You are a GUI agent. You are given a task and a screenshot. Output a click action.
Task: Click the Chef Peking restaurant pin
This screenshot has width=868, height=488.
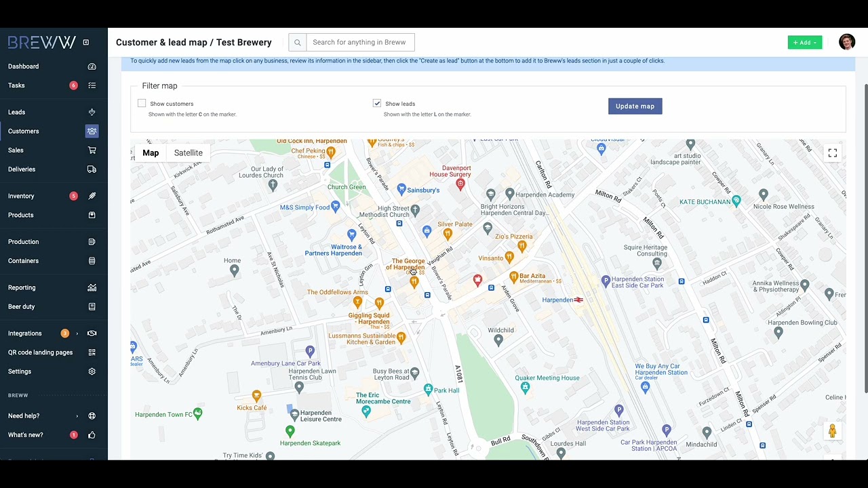[331, 151]
